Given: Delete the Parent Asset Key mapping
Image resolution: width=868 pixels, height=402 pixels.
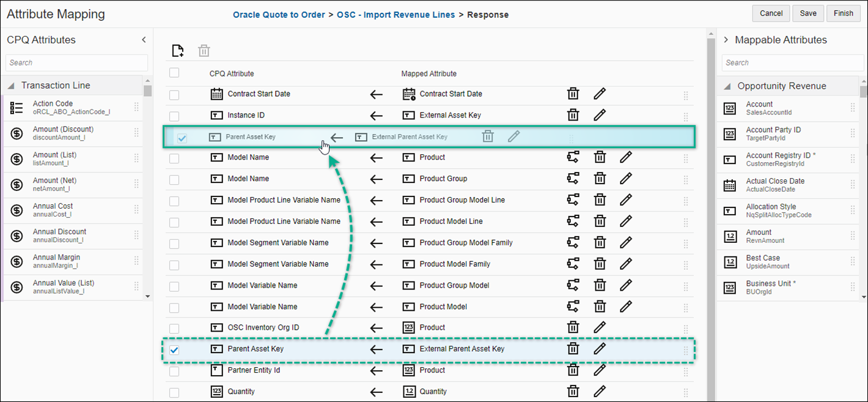Looking at the screenshot, I should point(573,349).
